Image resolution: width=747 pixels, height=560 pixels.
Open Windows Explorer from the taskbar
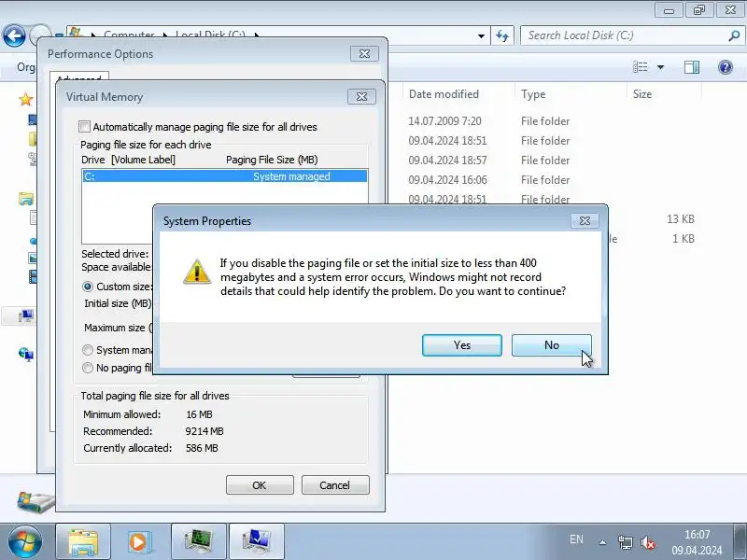(83, 542)
